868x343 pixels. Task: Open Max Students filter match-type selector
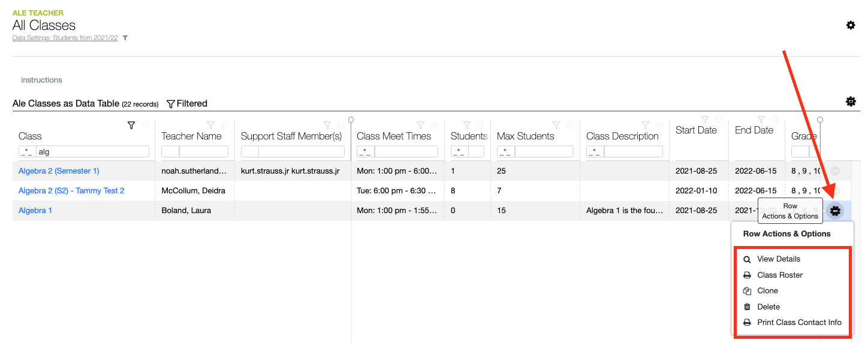pyautogui.click(x=506, y=151)
